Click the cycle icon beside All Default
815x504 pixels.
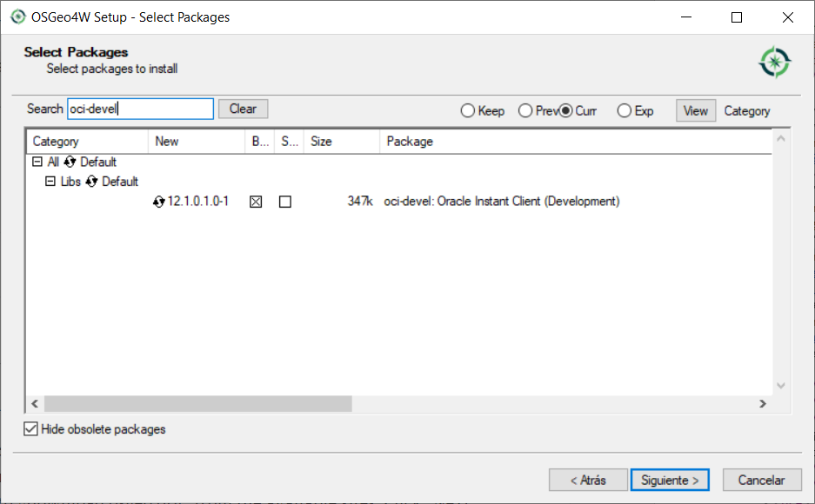[x=70, y=162]
